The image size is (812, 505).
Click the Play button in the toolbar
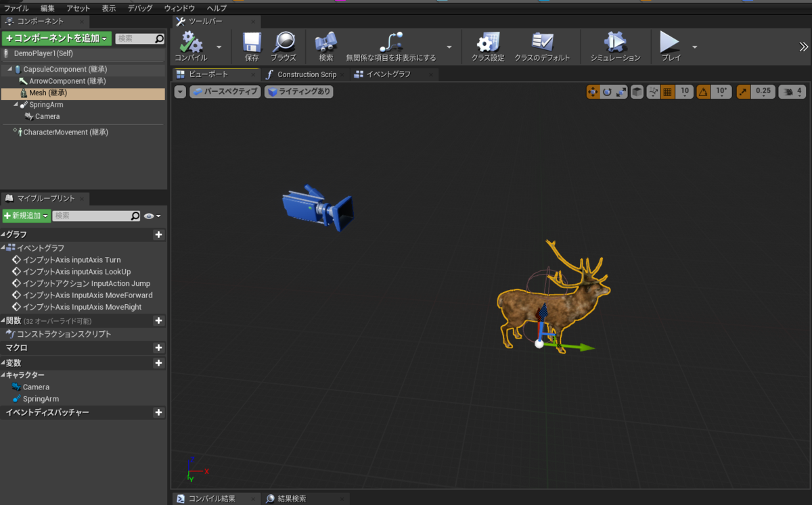click(670, 43)
